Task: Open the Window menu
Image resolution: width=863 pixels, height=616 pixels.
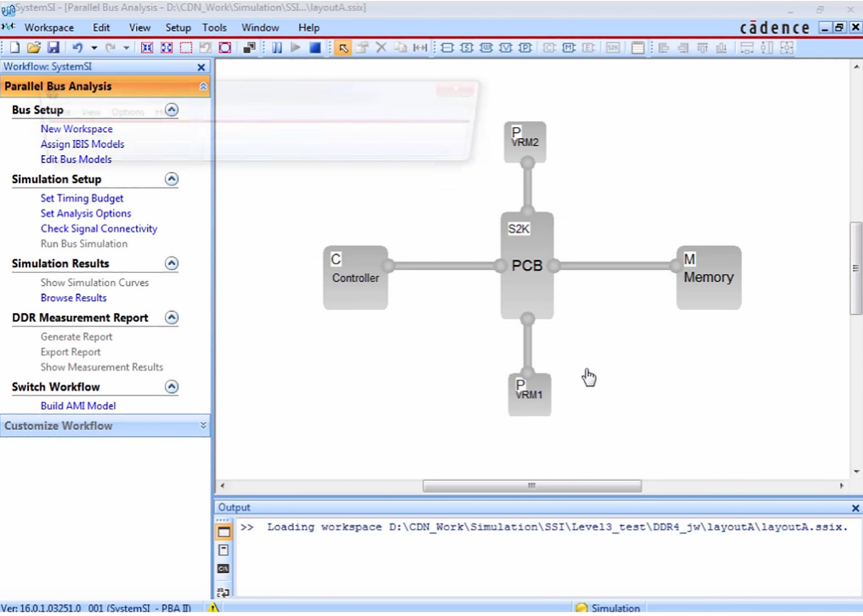Action: click(260, 27)
